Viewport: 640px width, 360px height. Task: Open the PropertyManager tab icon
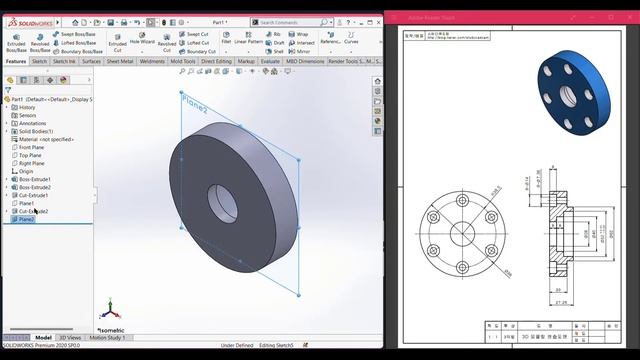(x=23, y=80)
